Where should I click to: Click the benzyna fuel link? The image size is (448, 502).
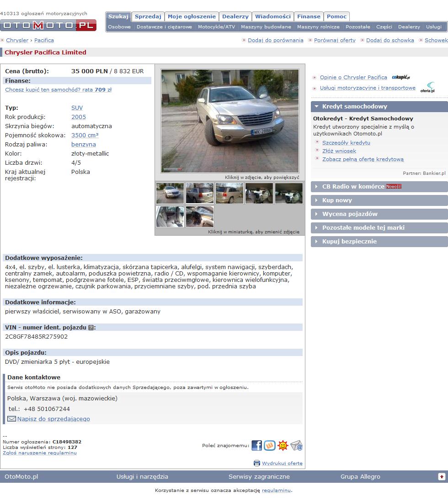click(x=84, y=145)
